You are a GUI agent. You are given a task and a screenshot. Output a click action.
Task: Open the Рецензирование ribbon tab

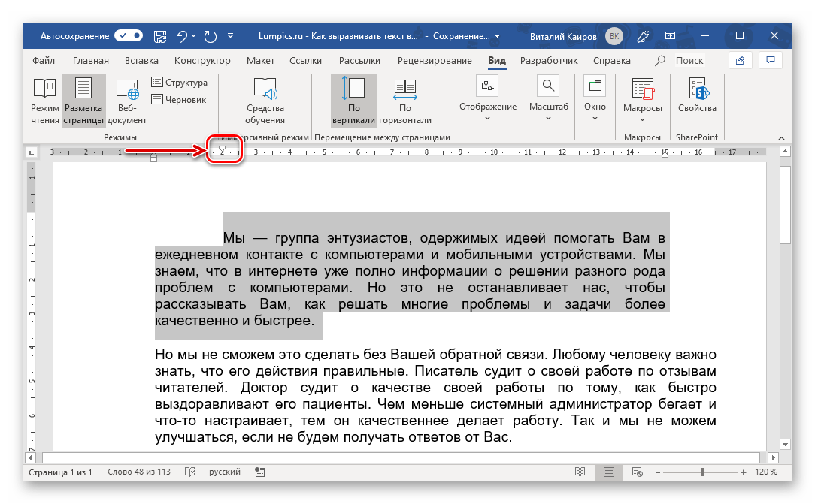[435, 61]
